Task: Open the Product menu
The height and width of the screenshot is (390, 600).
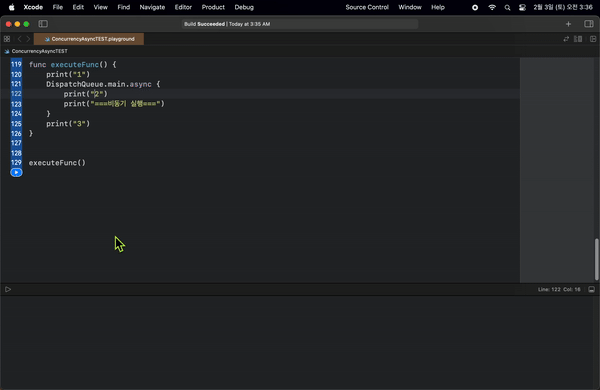Action: coord(213,7)
